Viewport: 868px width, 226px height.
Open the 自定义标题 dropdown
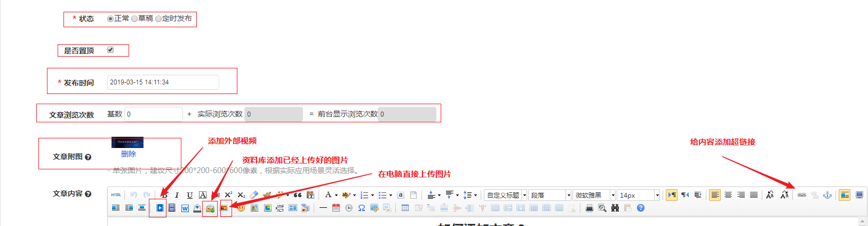click(505, 195)
